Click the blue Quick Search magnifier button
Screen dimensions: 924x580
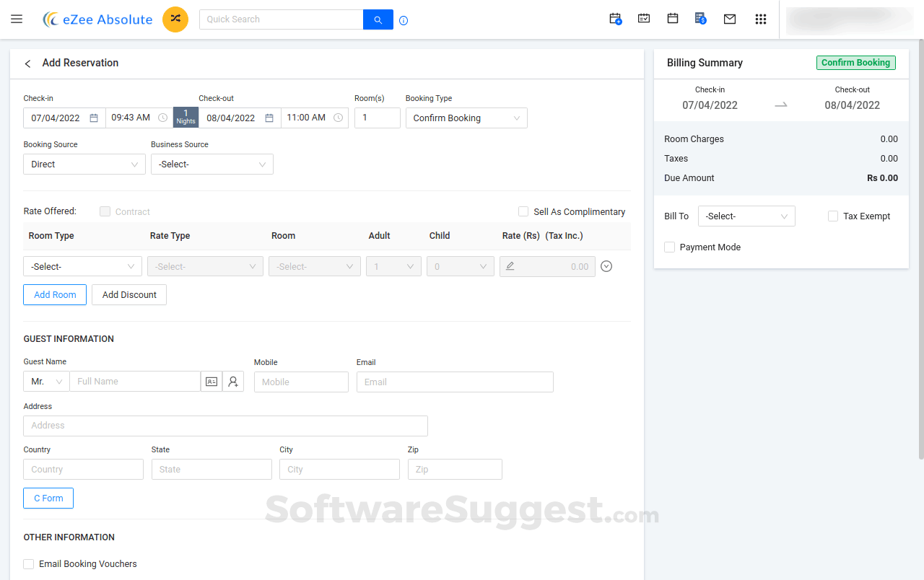[x=378, y=19]
